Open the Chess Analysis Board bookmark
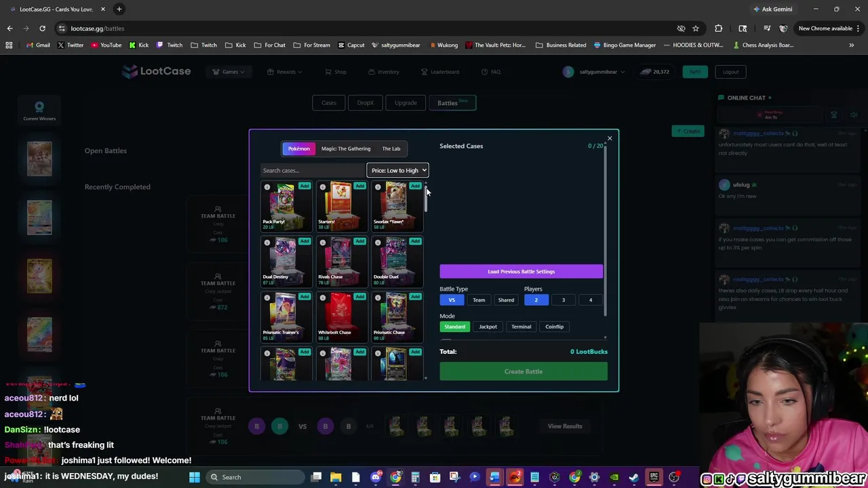Viewport: 868px width, 488px height. coord(764,45)
